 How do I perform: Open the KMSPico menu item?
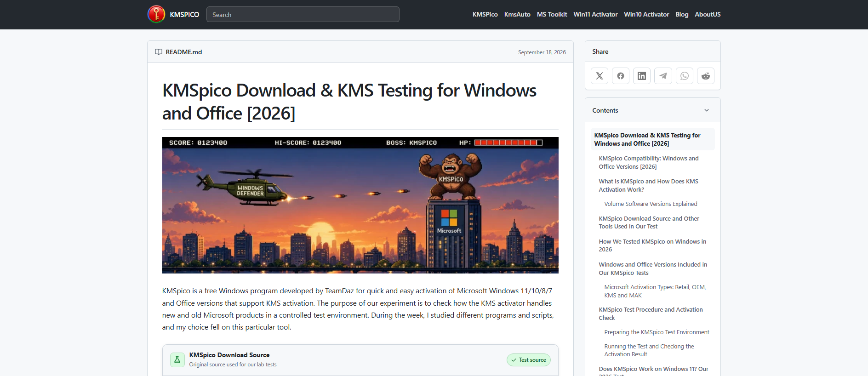point(485,14)
